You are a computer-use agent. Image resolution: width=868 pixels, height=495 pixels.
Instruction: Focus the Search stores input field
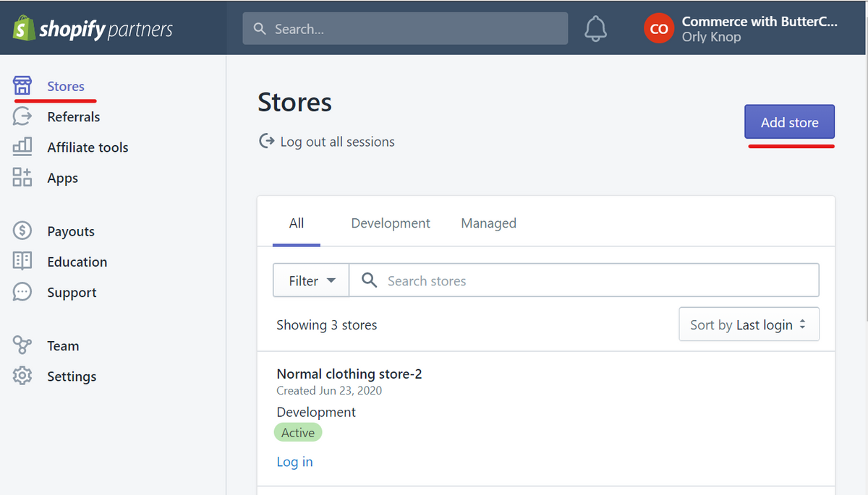coord(593,280)
